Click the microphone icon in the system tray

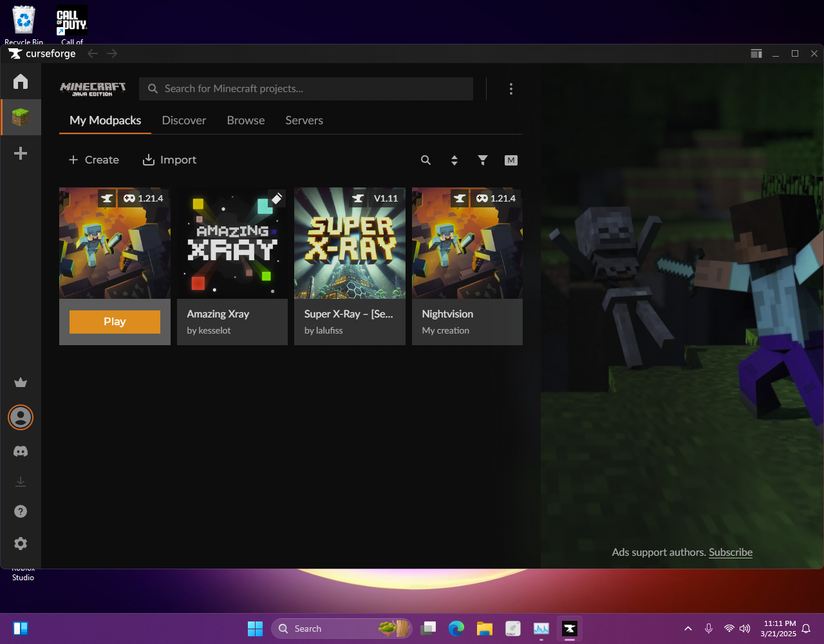tap(709, 629)
